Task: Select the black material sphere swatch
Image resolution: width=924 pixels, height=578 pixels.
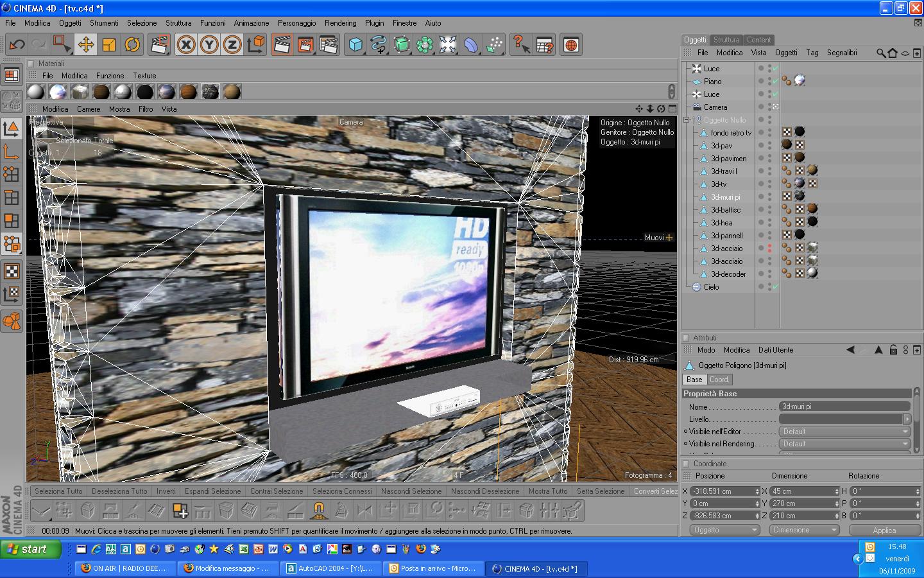Action: tap(145, 92)
